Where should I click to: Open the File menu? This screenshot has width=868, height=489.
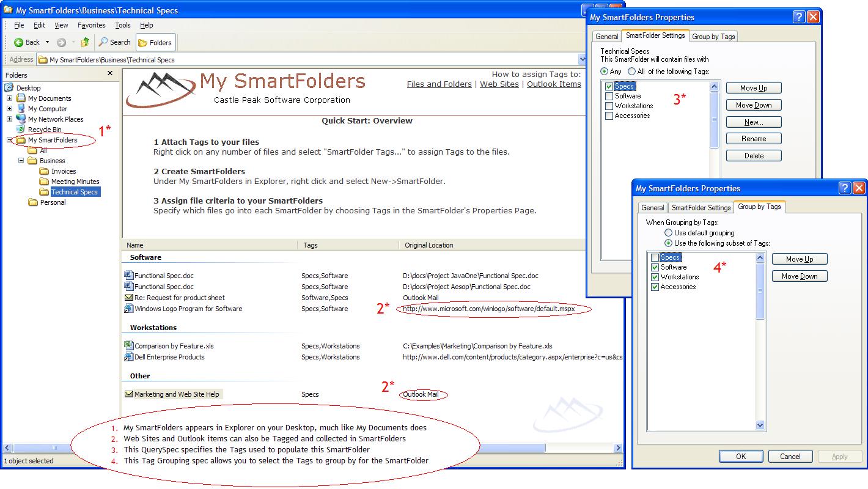(x=19, y=25)
